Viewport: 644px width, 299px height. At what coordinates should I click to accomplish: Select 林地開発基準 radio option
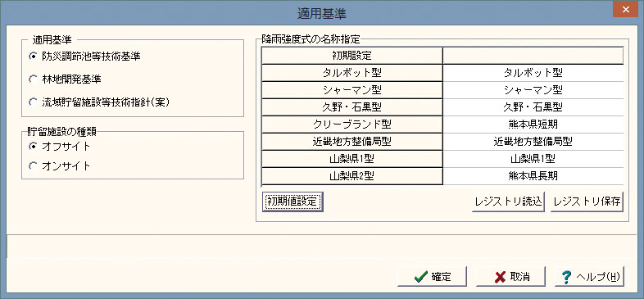(66, 79)
